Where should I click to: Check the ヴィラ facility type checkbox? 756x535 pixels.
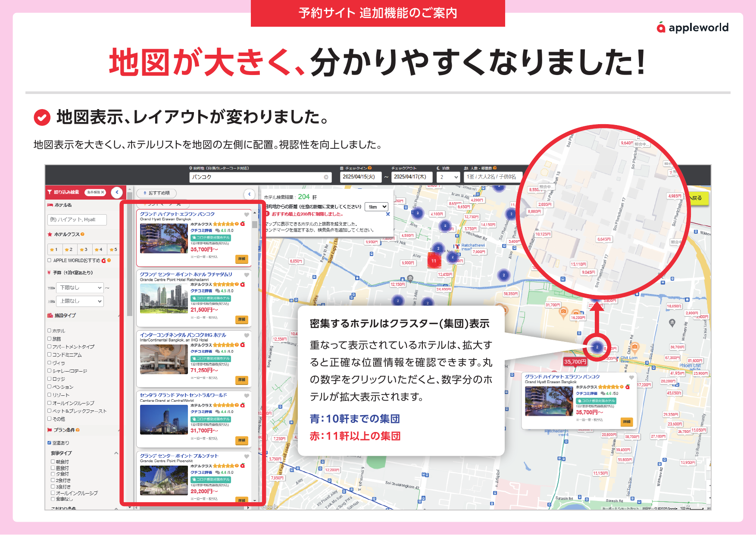(50, 363)
